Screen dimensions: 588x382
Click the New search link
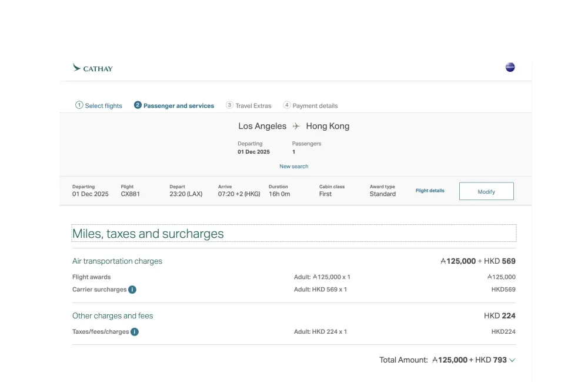[293, 167]
